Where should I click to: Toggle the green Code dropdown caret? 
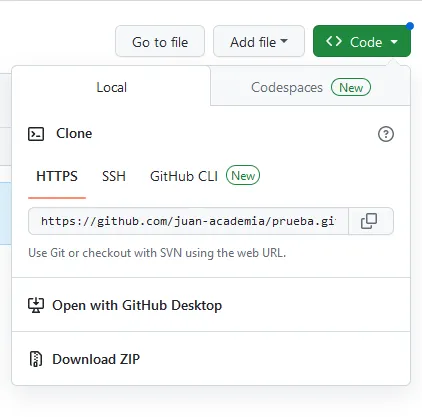394,42
